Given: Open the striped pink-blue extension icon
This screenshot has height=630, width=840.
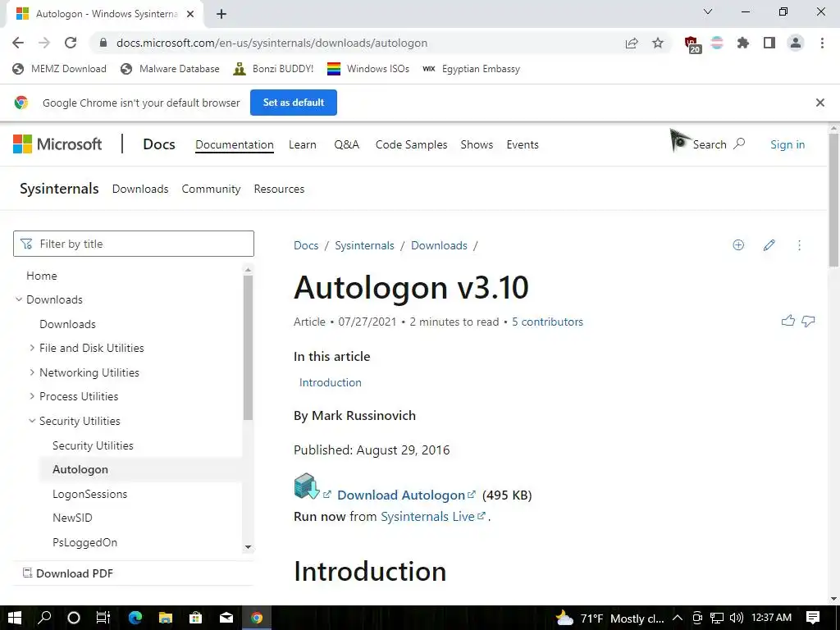Looking at the screenshot, I should click(x=717, y=43).
